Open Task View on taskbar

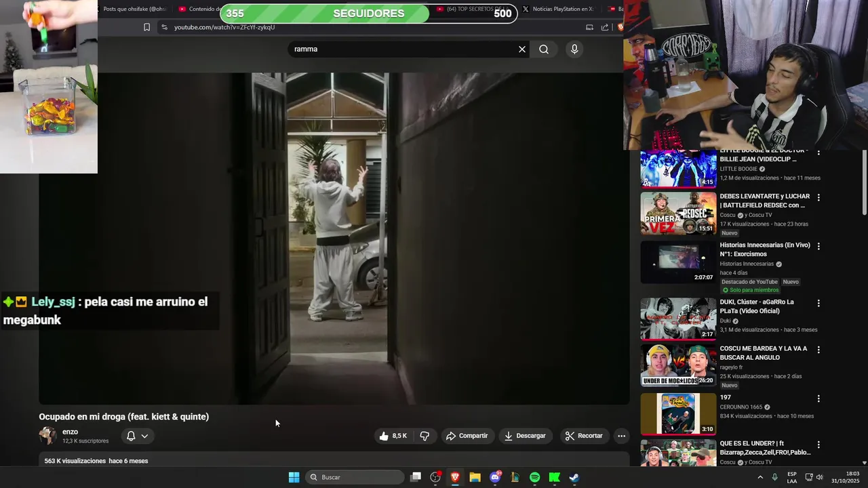[x=416, y=477]
